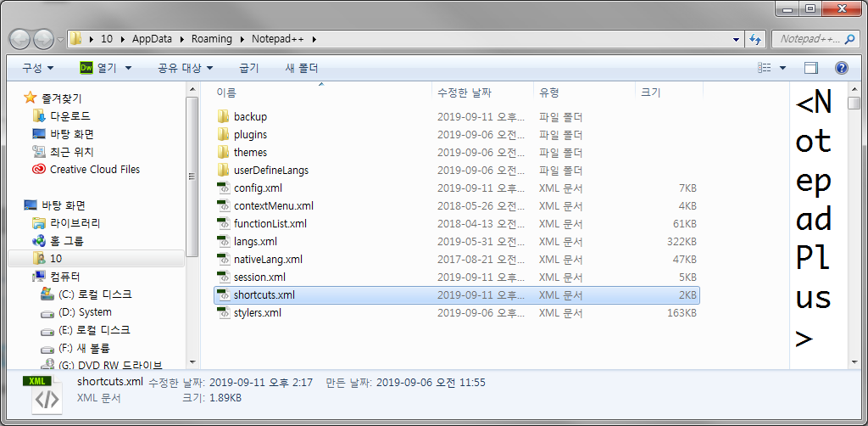The height and width of the screenshot is (426, 868).
Task: Select the config.xml file icon
Action: [x=223, y=188]
